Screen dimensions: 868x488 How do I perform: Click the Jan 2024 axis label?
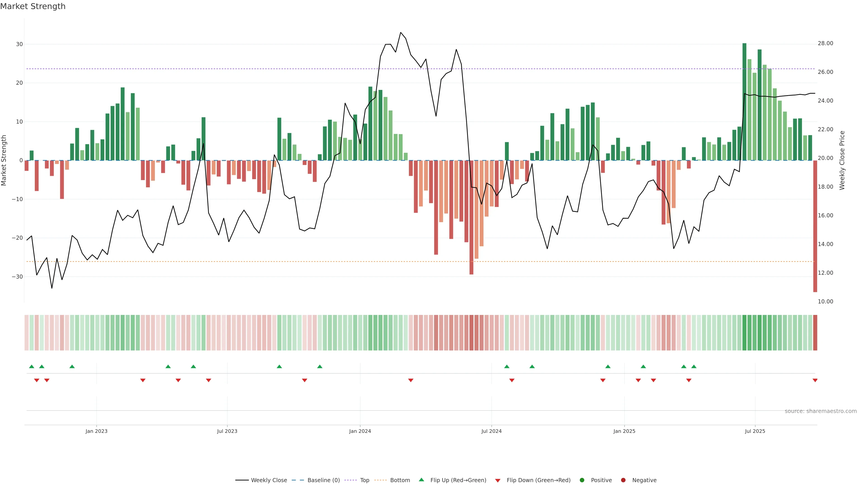[360, 431]
